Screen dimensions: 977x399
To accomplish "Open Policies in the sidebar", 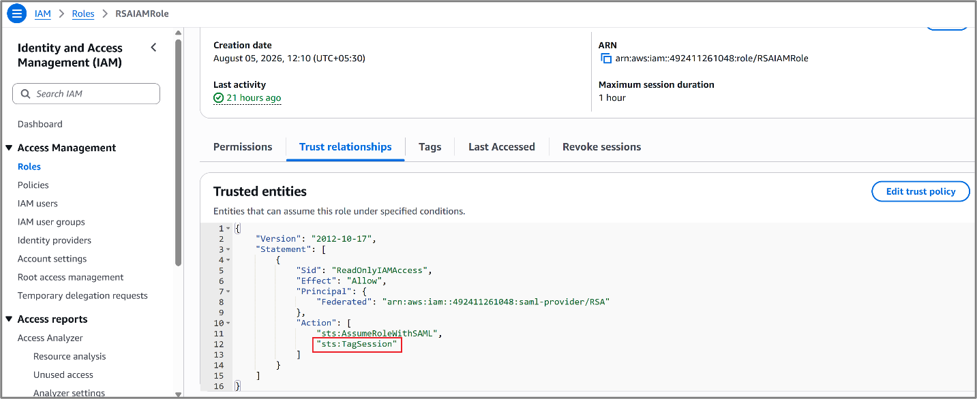I will (33, 185).
